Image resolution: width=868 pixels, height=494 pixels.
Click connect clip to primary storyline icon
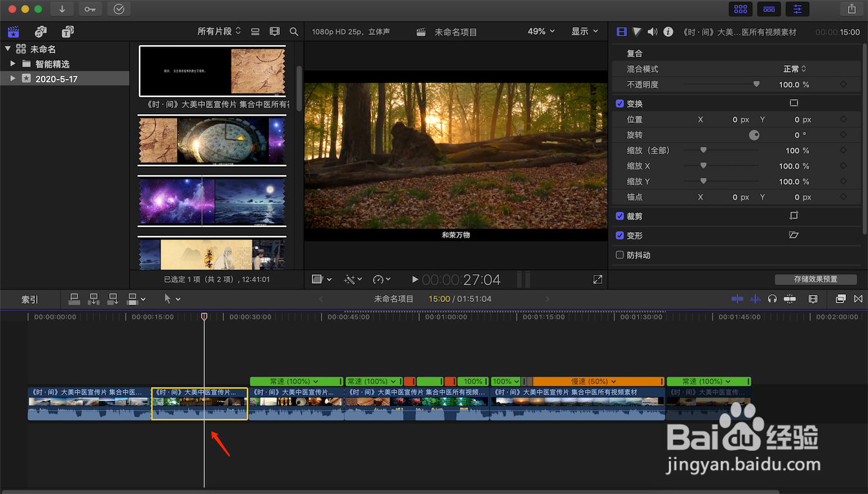74,299
